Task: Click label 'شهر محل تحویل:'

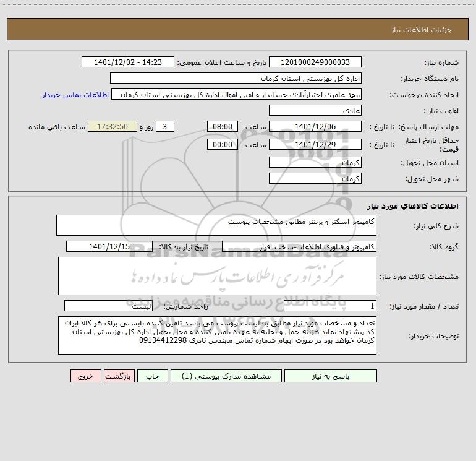Action: (432, 179)
